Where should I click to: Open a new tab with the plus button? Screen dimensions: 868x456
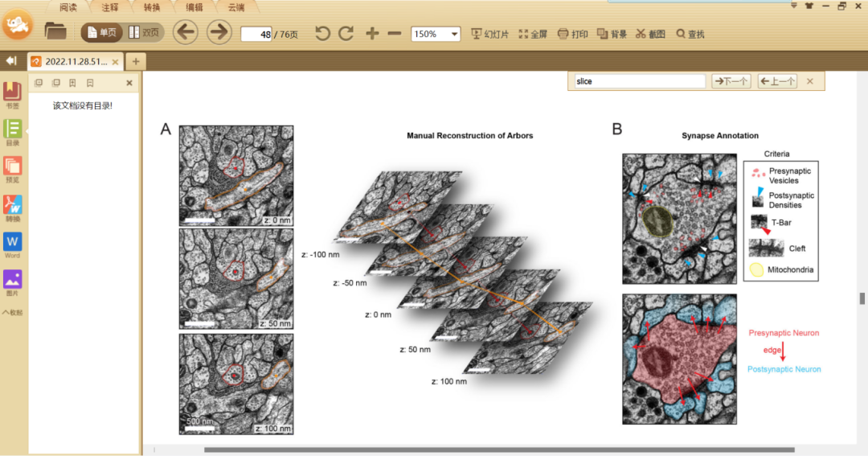point(136,61)
